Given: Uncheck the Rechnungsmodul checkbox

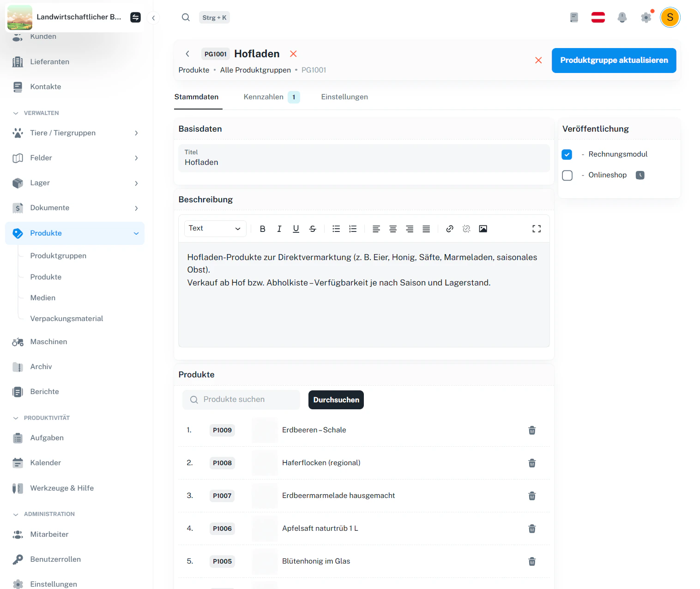Looking at the screenshot, I should coord(567,154).
